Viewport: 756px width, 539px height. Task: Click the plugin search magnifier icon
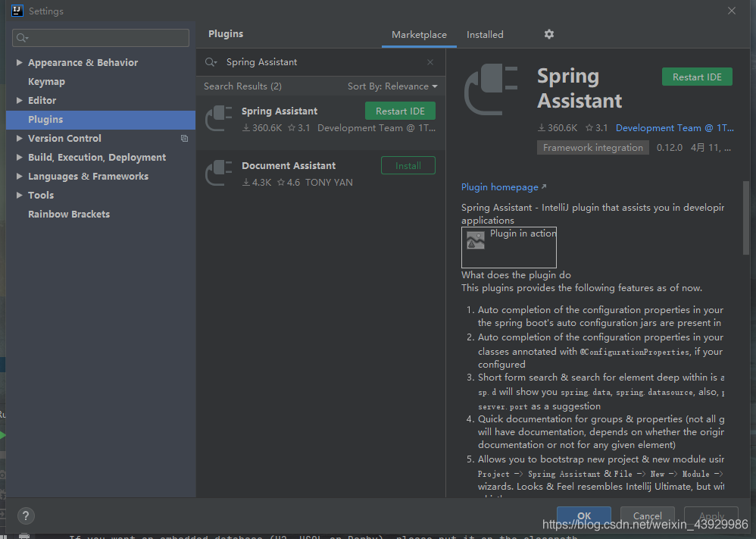click(x=211, y=62)
